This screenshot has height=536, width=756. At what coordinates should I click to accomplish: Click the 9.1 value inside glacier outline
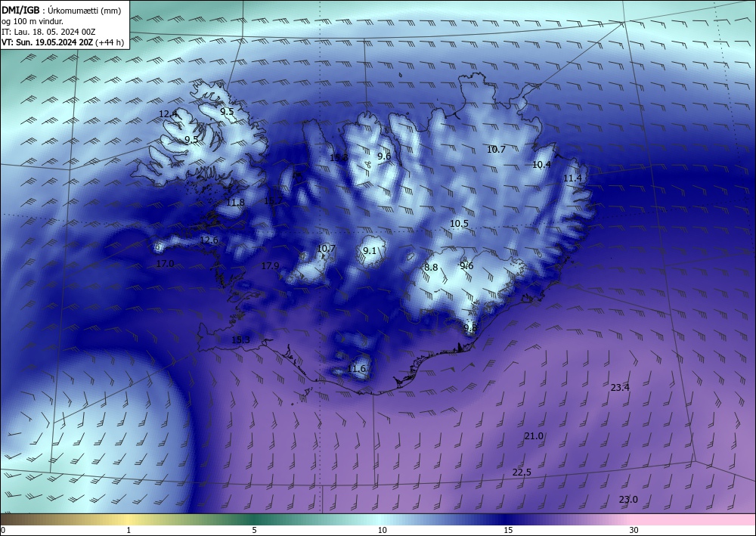(x=370, y=251)
